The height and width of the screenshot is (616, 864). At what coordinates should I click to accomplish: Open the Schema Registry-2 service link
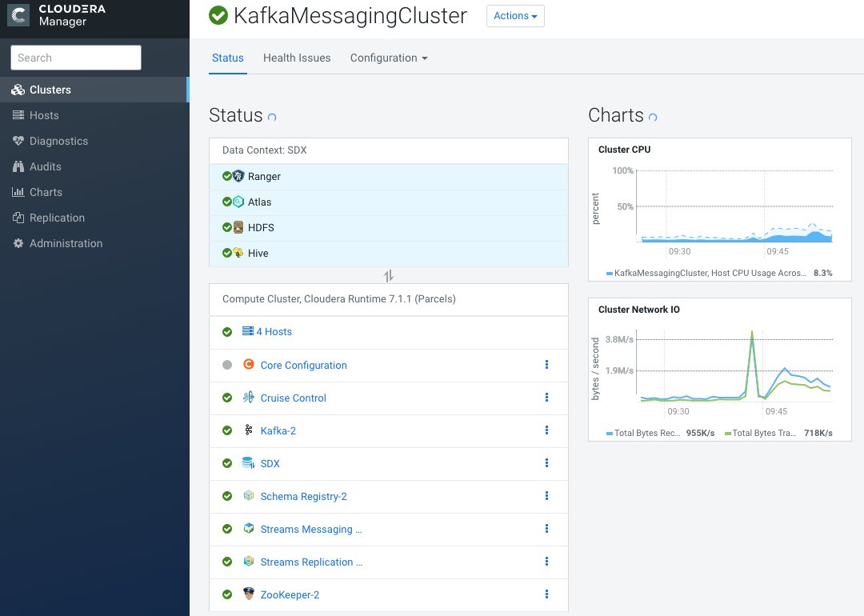304,497
